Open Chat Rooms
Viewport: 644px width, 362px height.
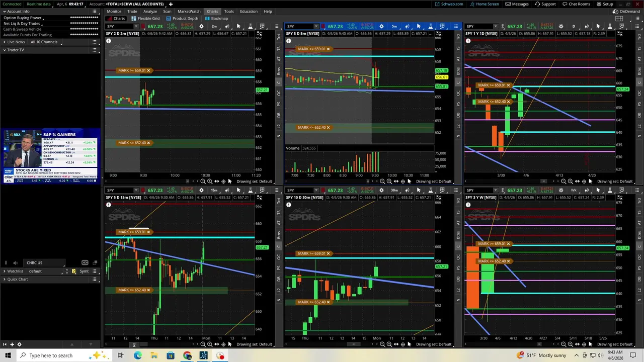pos(576,4)
